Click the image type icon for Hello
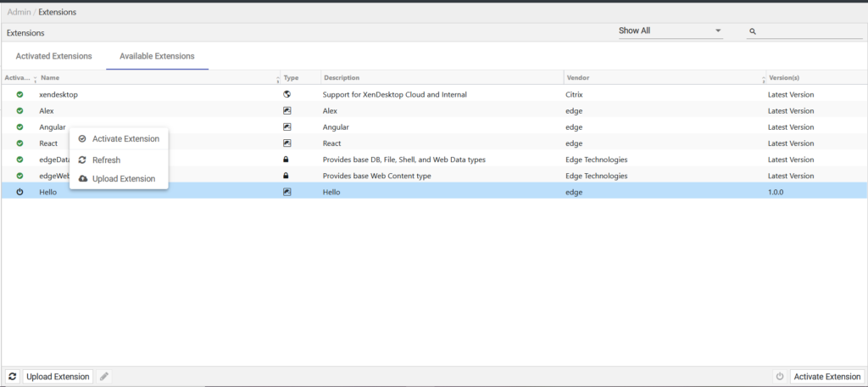Image resolution: width=868 pixels, height=387 pixels. (287, 192)
